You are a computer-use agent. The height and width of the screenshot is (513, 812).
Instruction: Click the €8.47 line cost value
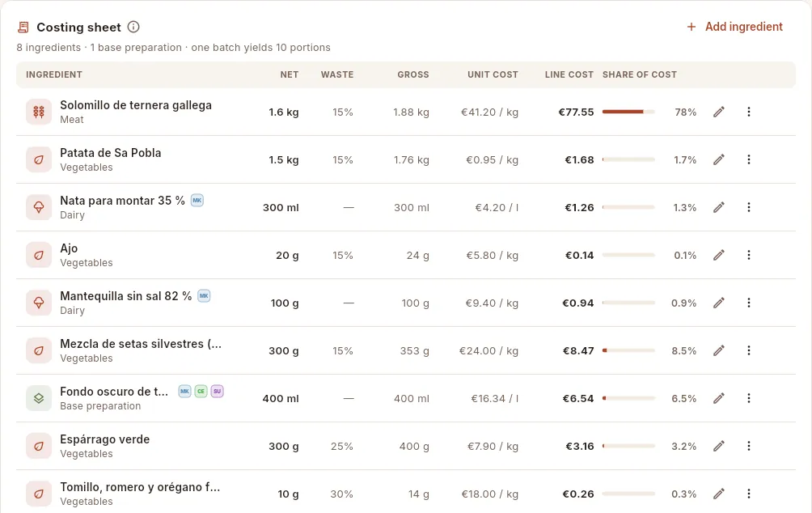[578, 351]
